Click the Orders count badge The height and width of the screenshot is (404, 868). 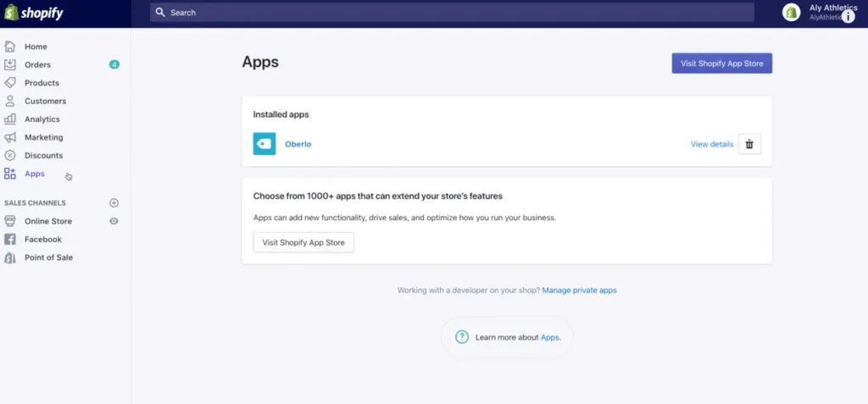click(x=114, y=64)
